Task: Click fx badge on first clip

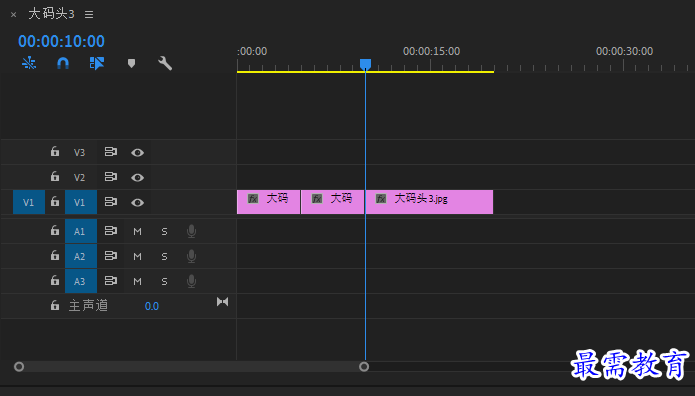Action: click(x=253, y=198)
